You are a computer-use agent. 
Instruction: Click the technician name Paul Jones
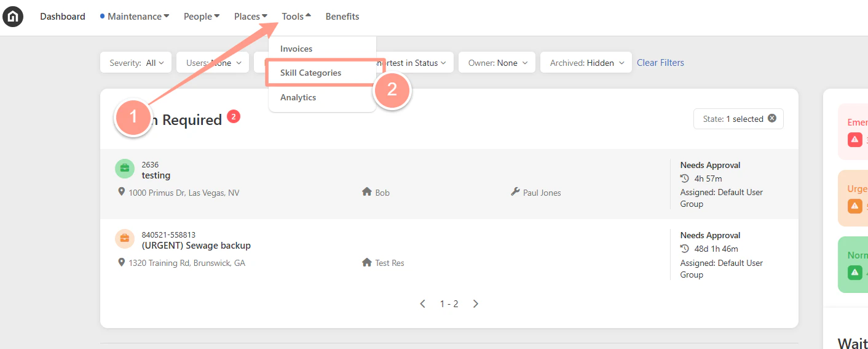point(542,193)
